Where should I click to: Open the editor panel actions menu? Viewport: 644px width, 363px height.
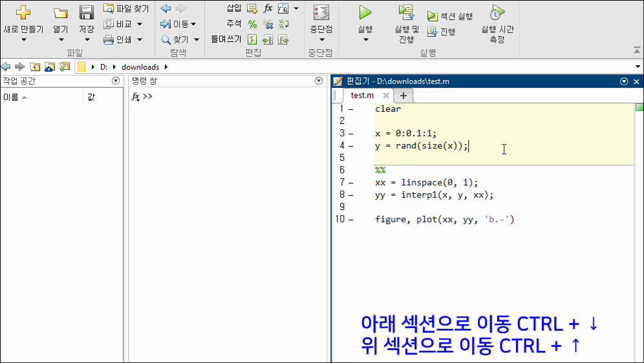pos(624,81)
